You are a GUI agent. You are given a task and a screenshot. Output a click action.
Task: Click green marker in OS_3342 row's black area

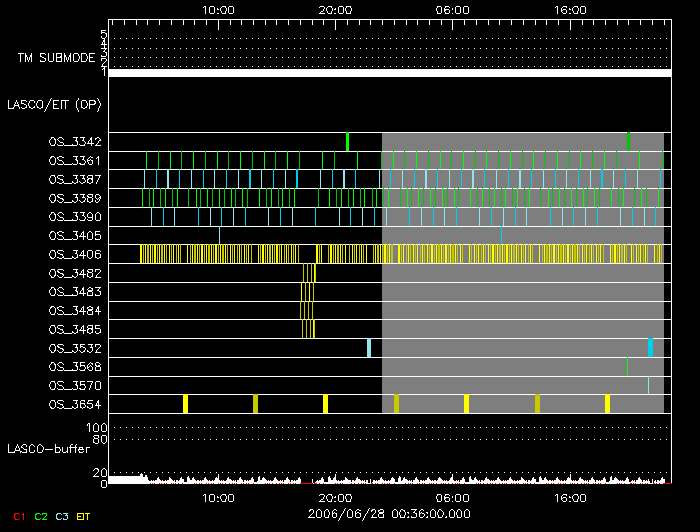[347, 141]
